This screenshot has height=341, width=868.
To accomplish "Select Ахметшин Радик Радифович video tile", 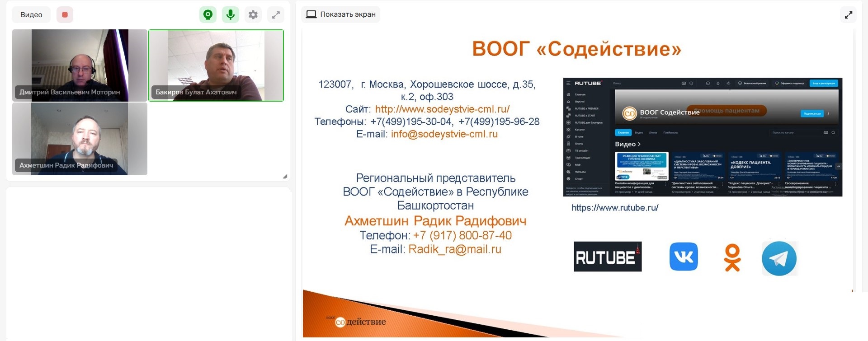I will coord(80,139).
